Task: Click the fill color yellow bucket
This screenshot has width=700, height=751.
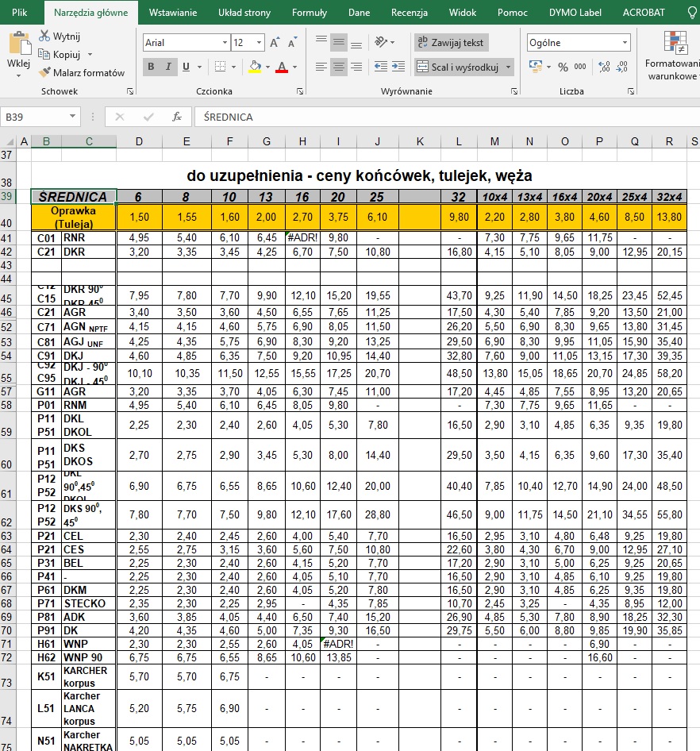Action: (255, 67)
